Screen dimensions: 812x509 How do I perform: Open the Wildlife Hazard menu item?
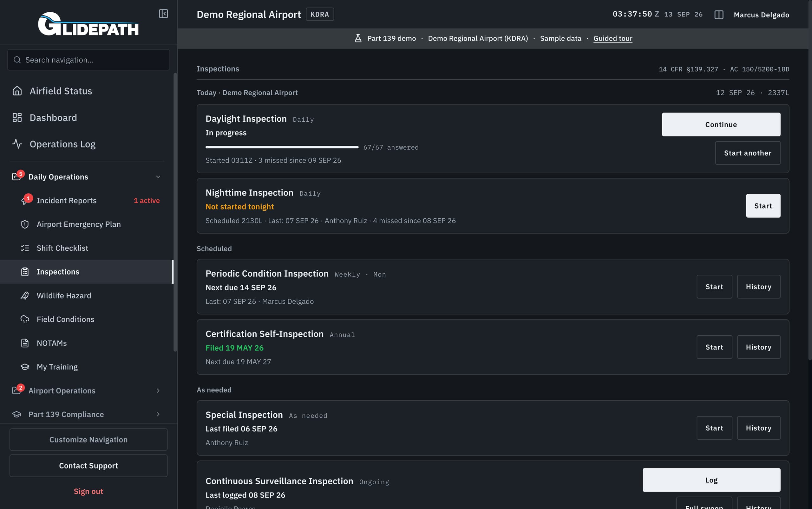(x=86, y=296)
